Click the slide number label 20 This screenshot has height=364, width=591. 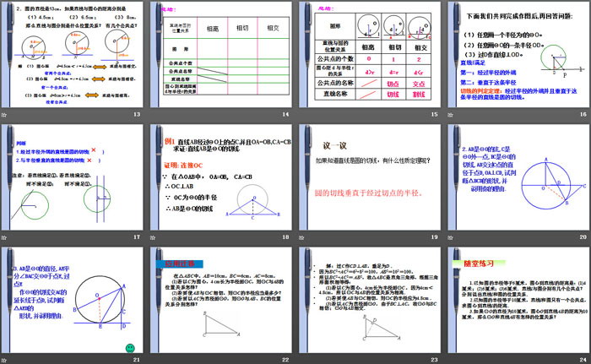(x=583, y=236)
